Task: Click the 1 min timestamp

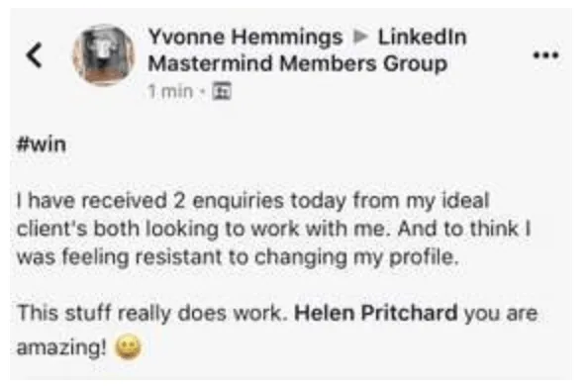Action: tap(170, 91)
